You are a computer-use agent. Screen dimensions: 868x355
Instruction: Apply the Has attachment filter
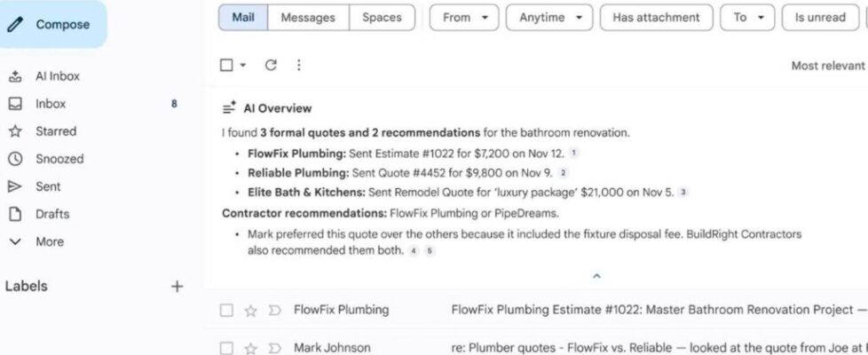[x=655, y=18]
